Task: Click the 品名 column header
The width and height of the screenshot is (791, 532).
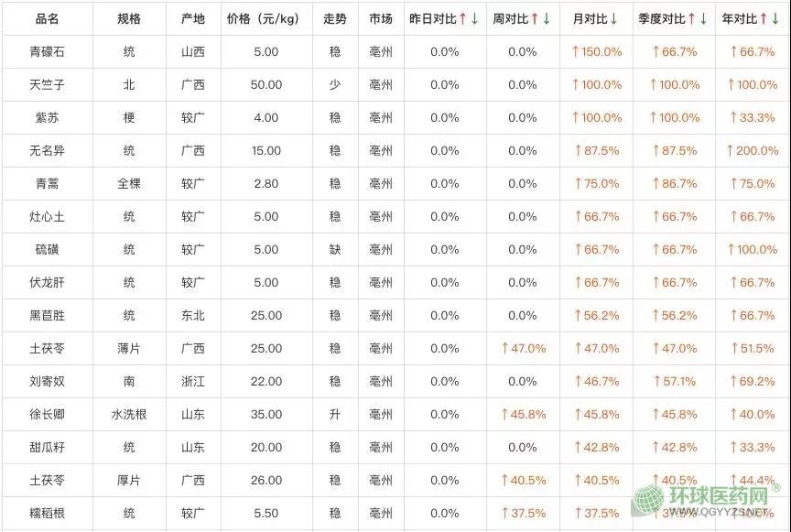Action: click(x=47, y=18)
